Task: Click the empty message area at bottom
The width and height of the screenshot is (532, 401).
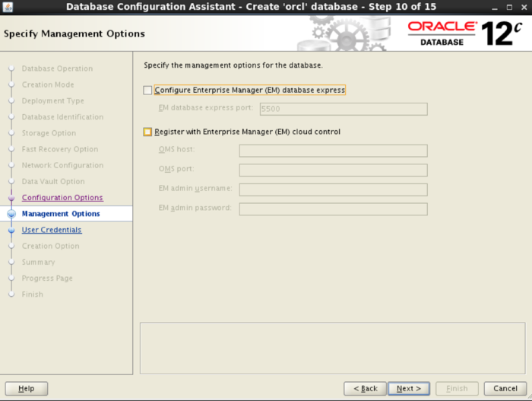Action: tap(333, 348)
